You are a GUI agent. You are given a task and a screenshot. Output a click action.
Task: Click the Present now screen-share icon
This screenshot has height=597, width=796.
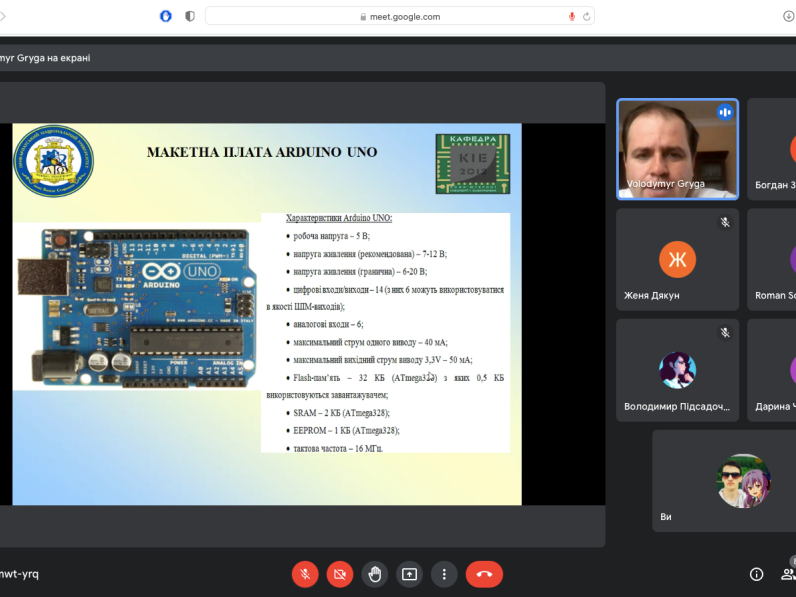409,574
